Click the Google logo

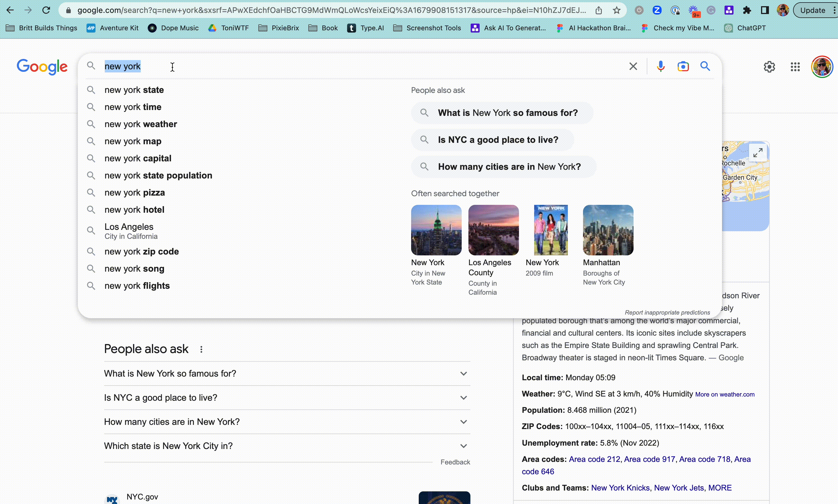pyautogui.click(x=42, y=67)
